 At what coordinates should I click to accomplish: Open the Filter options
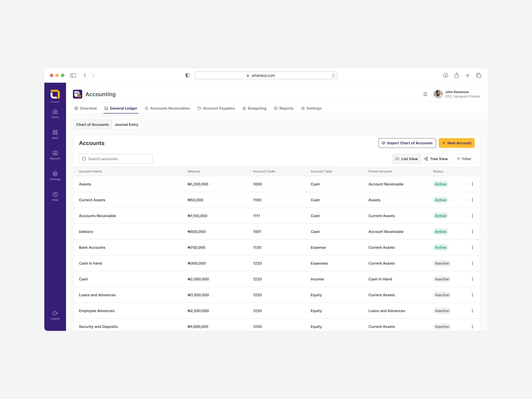[464, 159]
